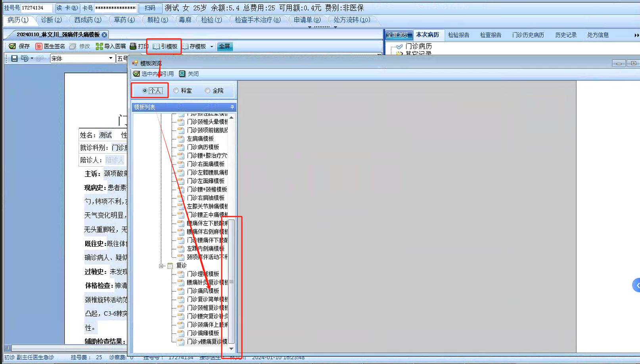Viewport: 640px width, 364px height.
Task: Click the template list scroll-down arrow
Action: pos(232,349)
